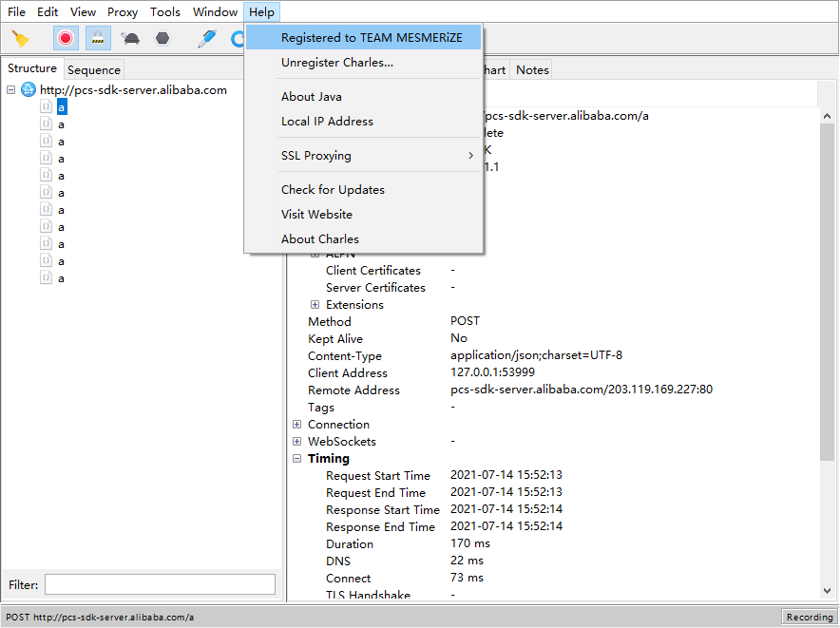Screen dimensions: 840x628
Task: Collapse the Timing section
Action: (x=296, y=459)
